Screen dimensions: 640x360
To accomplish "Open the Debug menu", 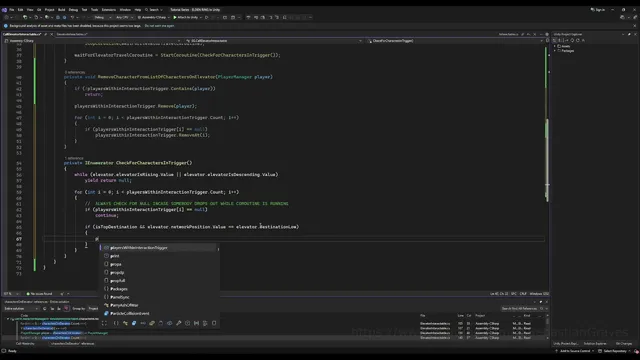I will click(x=73, y=9).
